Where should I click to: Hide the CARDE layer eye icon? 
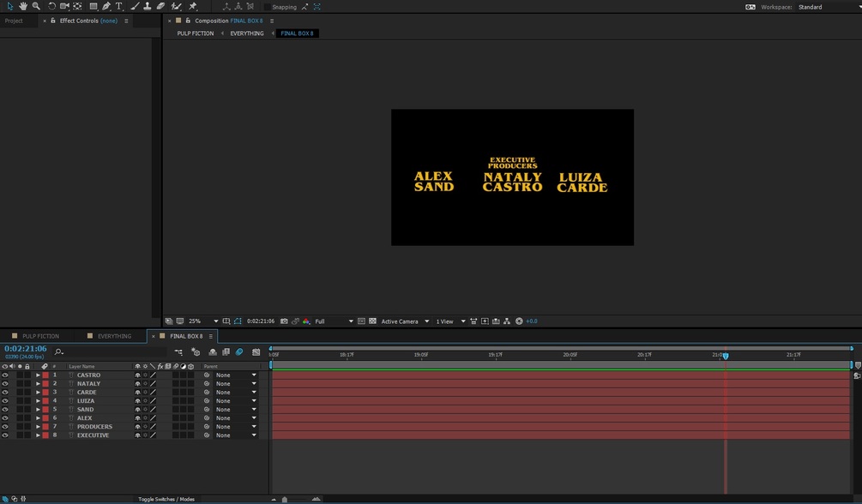pos(5,392)
